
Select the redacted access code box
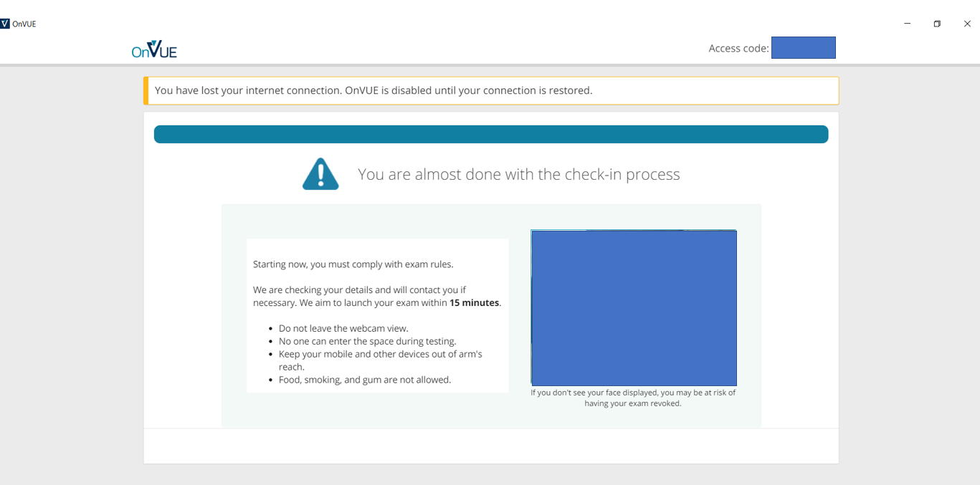pyautogui.click(x=803, y=48)
